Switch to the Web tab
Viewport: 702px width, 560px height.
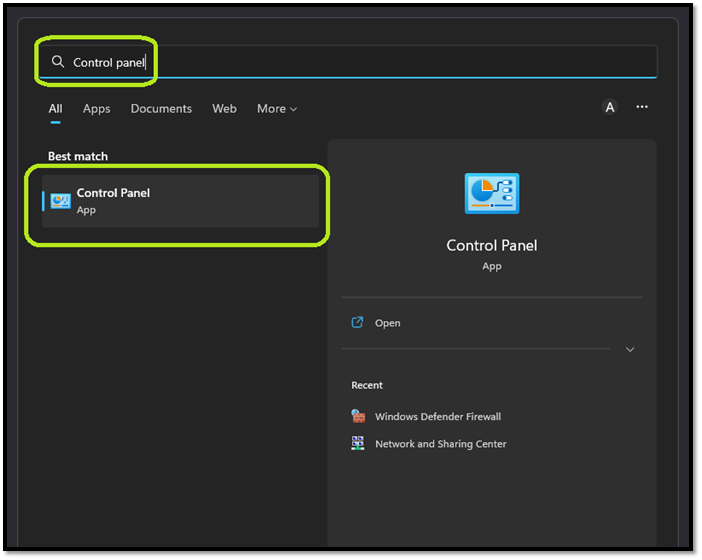(224, 109)
